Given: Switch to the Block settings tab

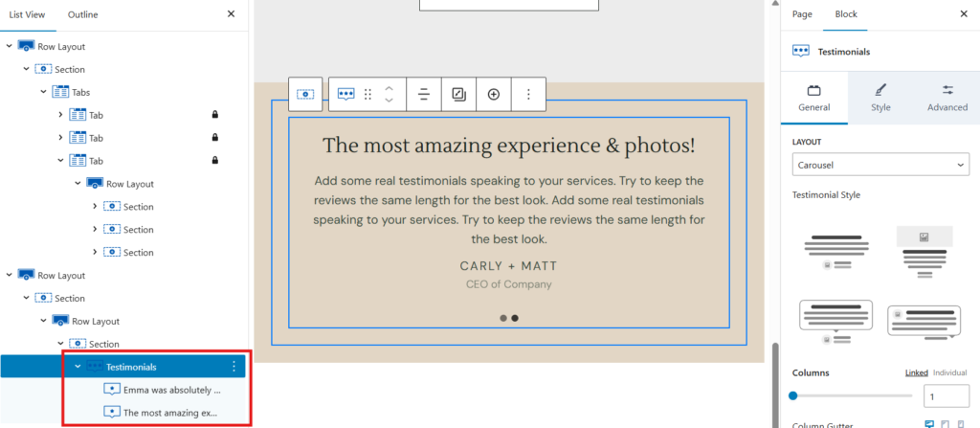Looking at the screenshot, I should 846,14.
